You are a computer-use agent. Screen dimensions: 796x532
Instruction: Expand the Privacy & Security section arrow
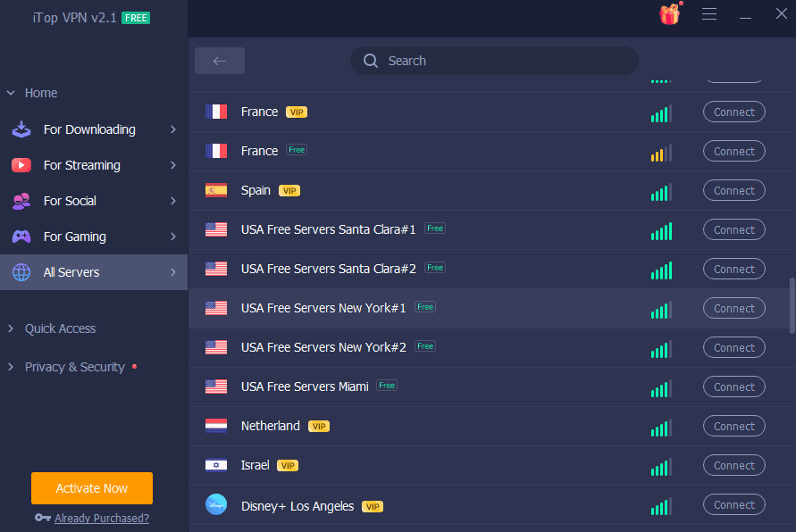point(11,367)
